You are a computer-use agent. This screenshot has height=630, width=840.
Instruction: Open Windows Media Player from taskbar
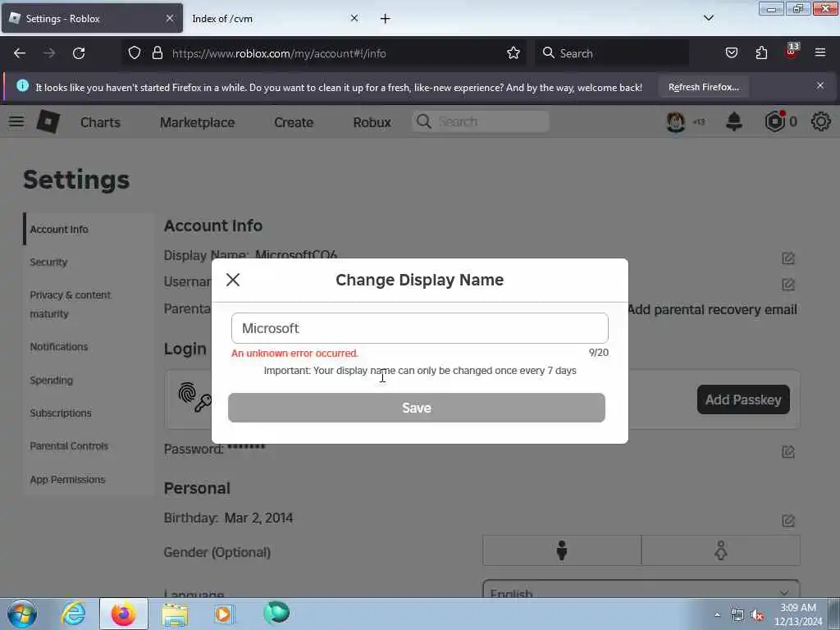223,614
